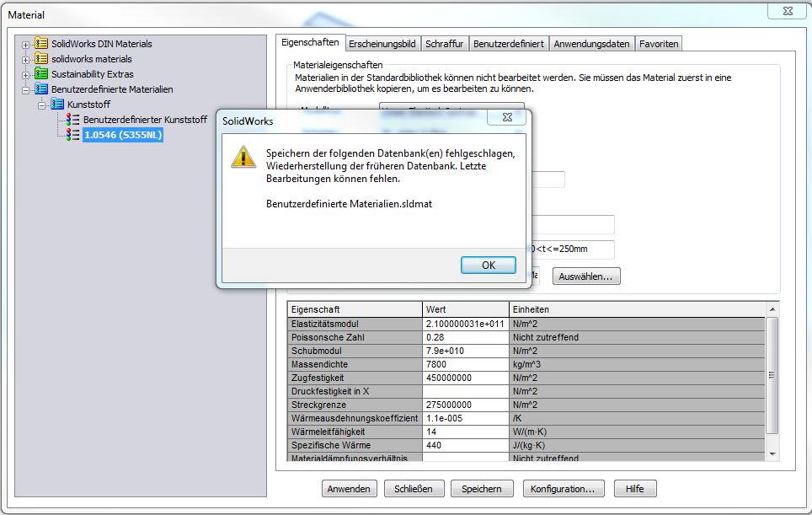This screenshot has height=515, width=812.
Task: Click the Spezifische Wärme value 440
Action: pyautogui.click(x=466, y=445)
